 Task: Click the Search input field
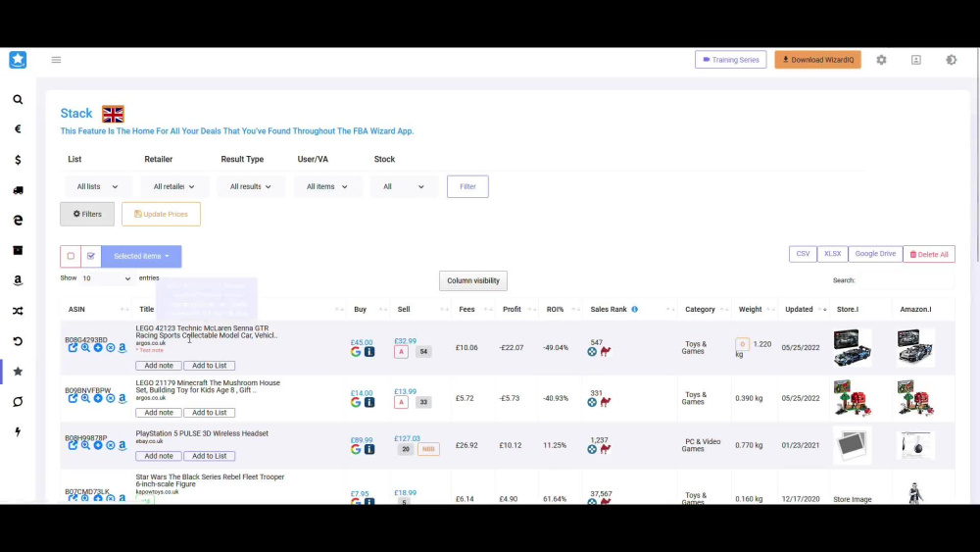pyautogui.click(x=906, y=280)
